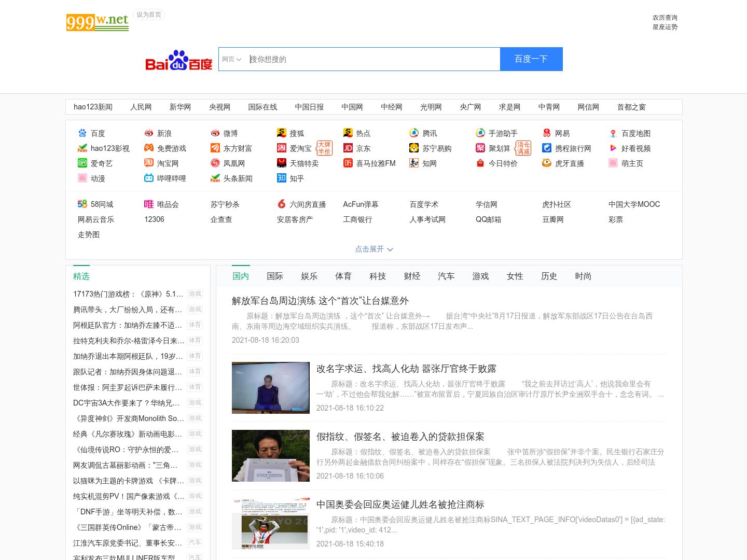Click the 网易 NetEase icon

[547, 133]
